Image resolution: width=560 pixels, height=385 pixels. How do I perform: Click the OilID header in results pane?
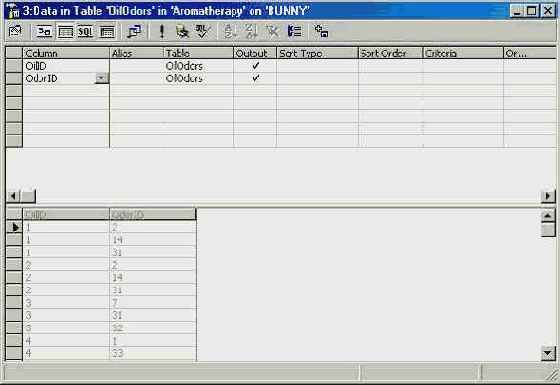coord(66,214)
